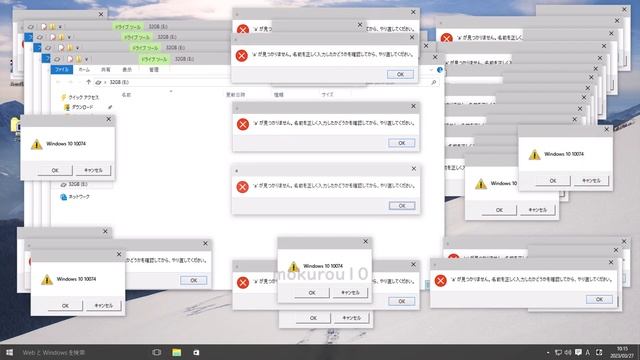Click OK in upper error dialog over file list

point(402,143)
